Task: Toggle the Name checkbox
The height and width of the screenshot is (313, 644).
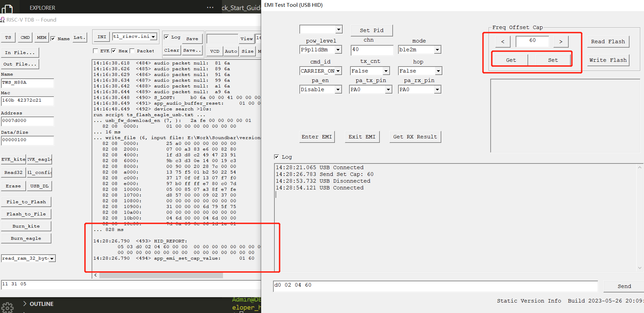Action: pos(53,38)
